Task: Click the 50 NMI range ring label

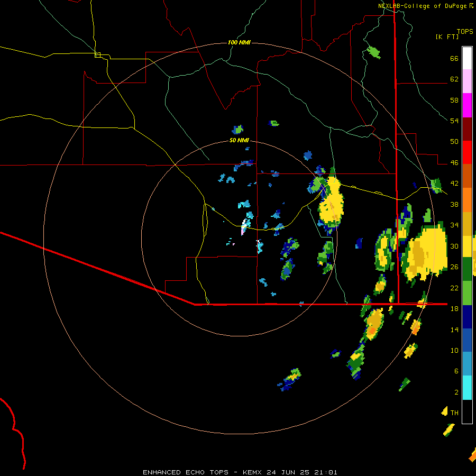Action: pos(239,140)
